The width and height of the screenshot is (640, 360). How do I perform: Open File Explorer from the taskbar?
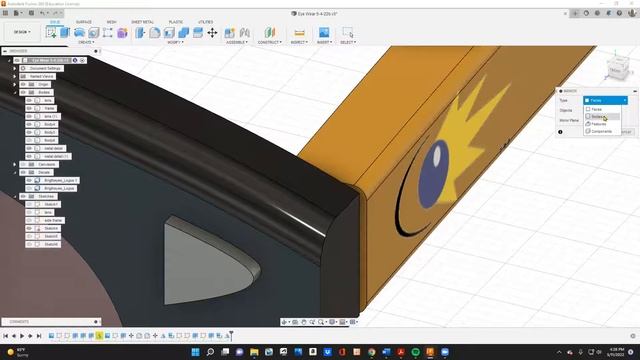click(x=254, y=352)
